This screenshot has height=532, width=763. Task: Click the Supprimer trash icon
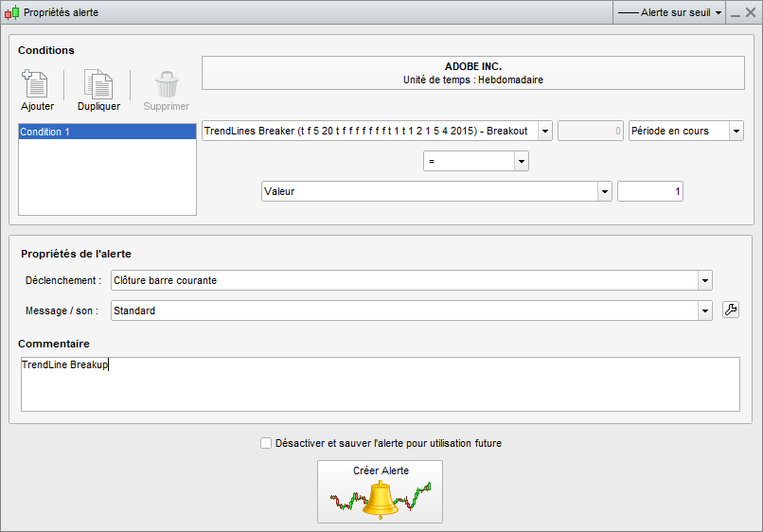[x=167, y=84]
